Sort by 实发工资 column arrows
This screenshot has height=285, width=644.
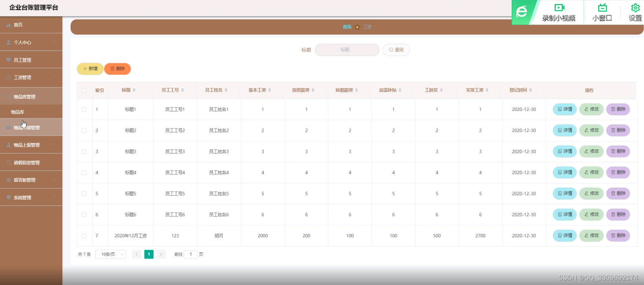[487, 90]
